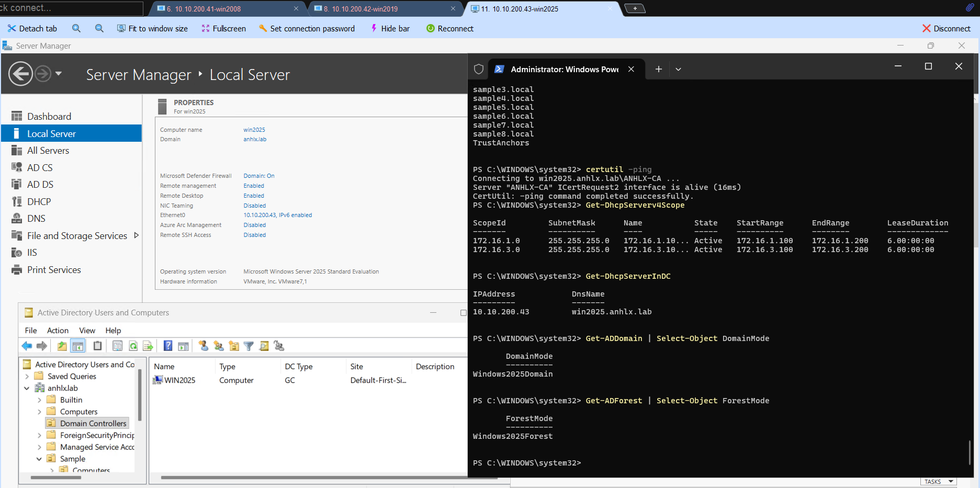
Task: Refresh the Active Directory view
Action: tap(133, 346)
